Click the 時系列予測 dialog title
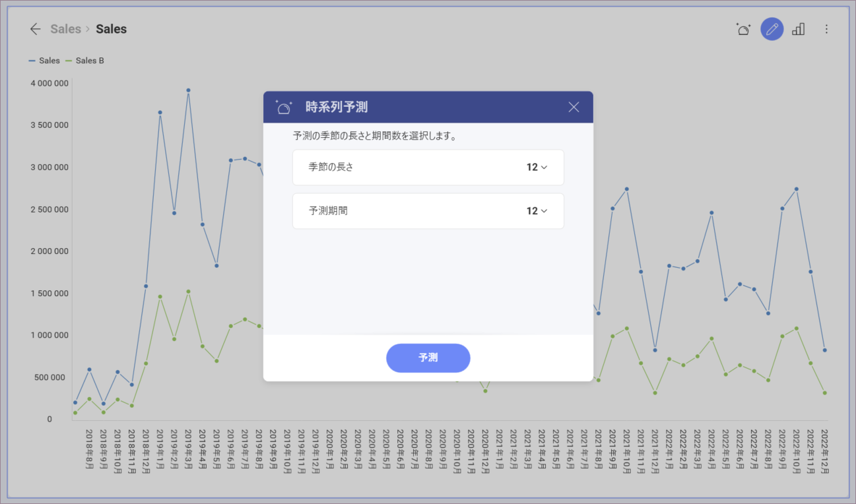This screenshot has height=504, width=856. click(337, 107)
